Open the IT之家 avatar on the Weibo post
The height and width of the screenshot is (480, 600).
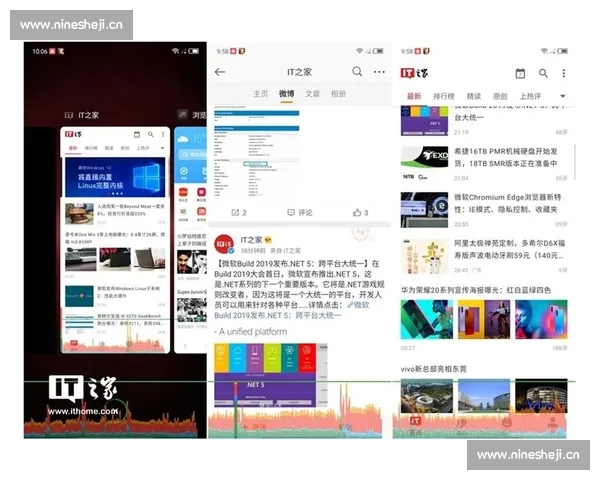click(224, 244)
